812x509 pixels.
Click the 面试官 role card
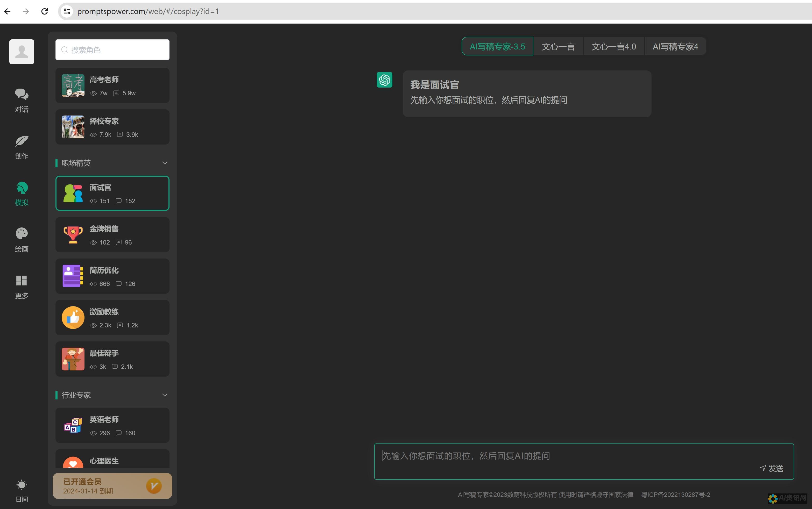113,193
